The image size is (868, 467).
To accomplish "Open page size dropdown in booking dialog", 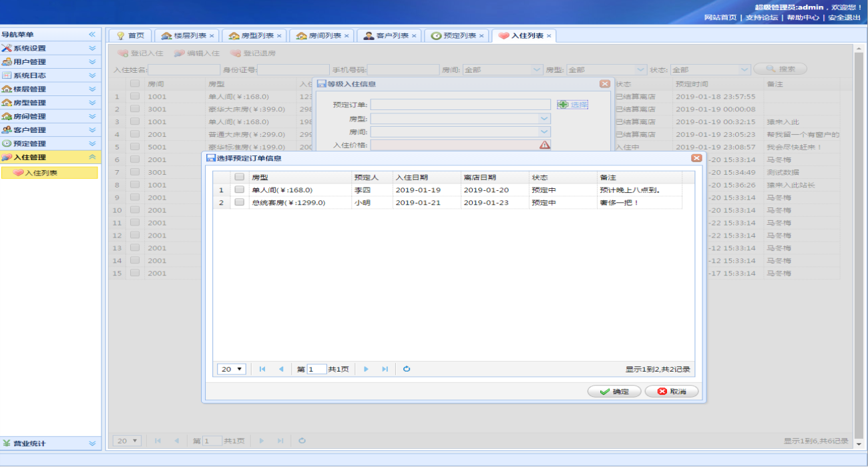I will (x=232, y=369).
